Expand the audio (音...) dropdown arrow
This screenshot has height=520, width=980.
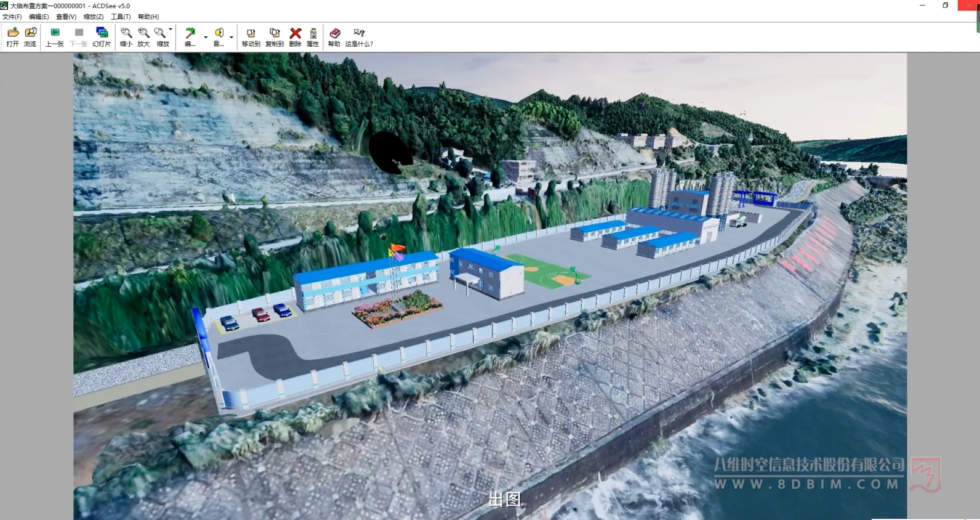tap(231, 37)
